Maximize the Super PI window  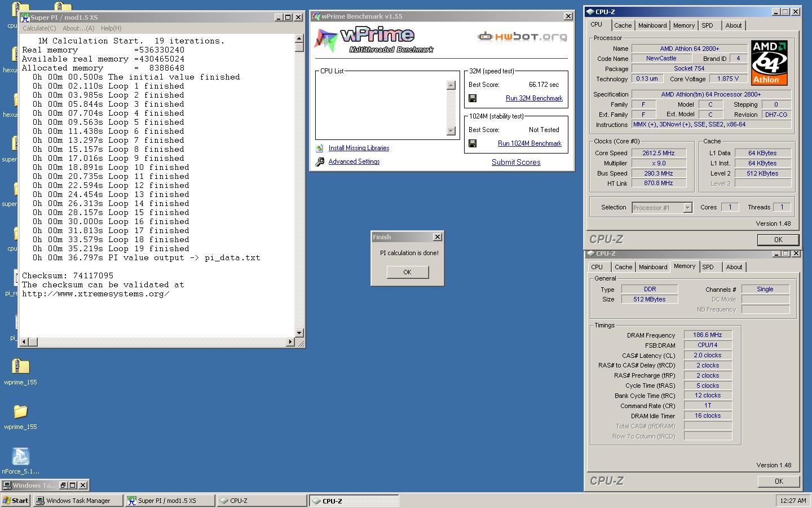(288, 17)
